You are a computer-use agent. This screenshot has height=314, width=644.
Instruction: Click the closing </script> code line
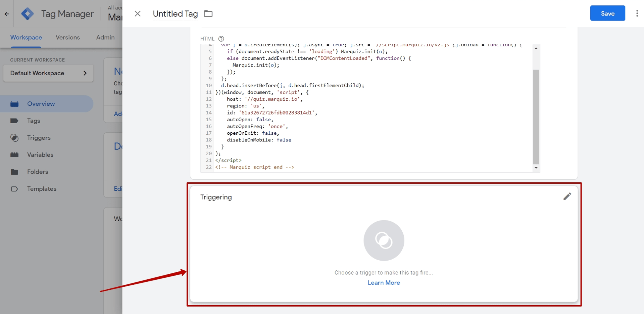pyautogui.click(x=228, y=160)
